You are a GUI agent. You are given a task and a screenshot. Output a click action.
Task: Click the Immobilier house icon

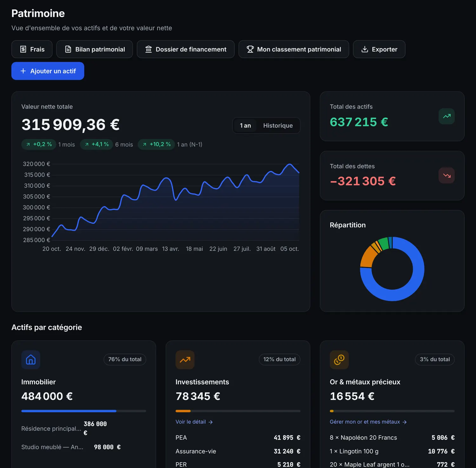click(x=31, y=360)
